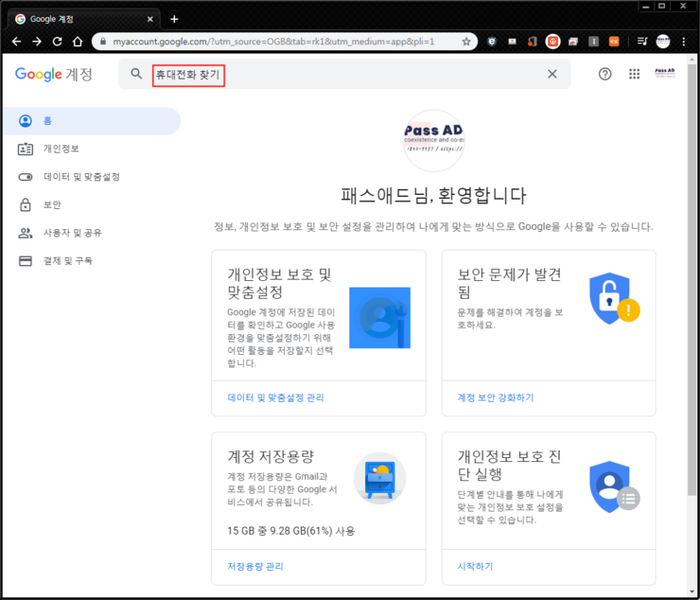Bookmark this page with the star icon

[466, 42]
